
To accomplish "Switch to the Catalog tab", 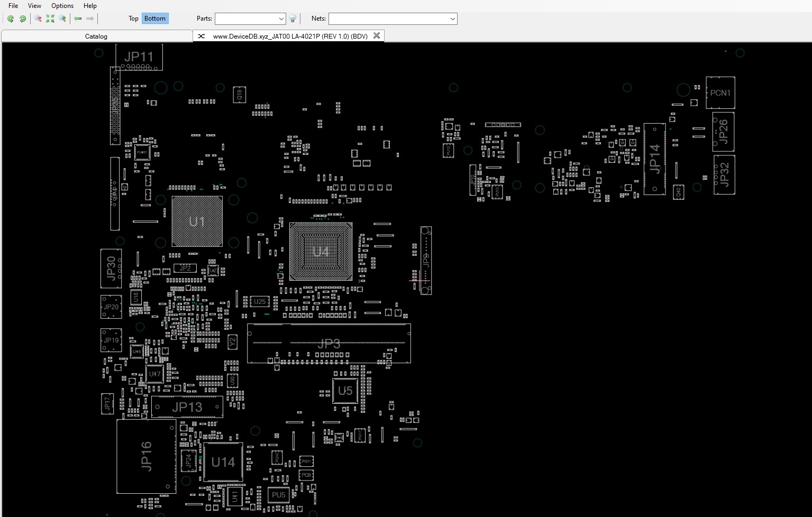I will point(96,36).
